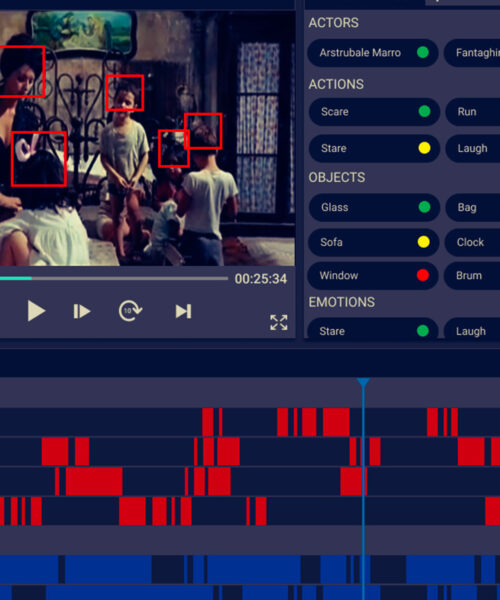The image size is (500, 600).
Task: Click the frame step forward icon
Action: pyautogui.click(x=81, y=311)
